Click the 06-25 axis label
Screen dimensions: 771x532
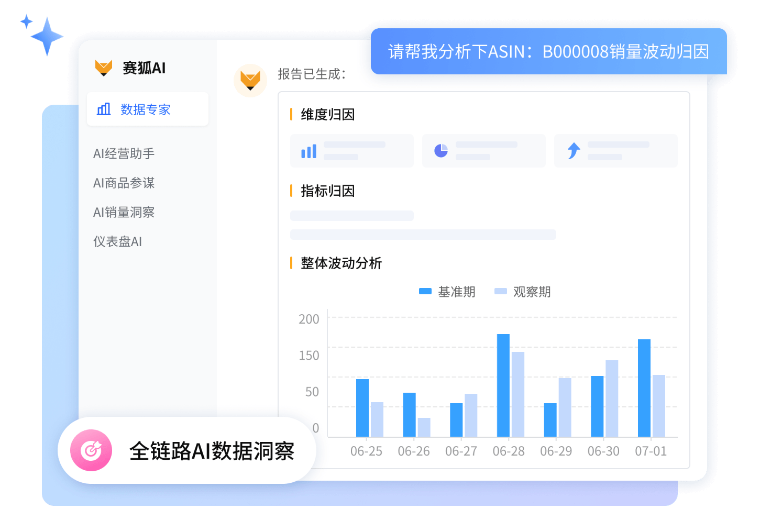(x=367, y=451)
